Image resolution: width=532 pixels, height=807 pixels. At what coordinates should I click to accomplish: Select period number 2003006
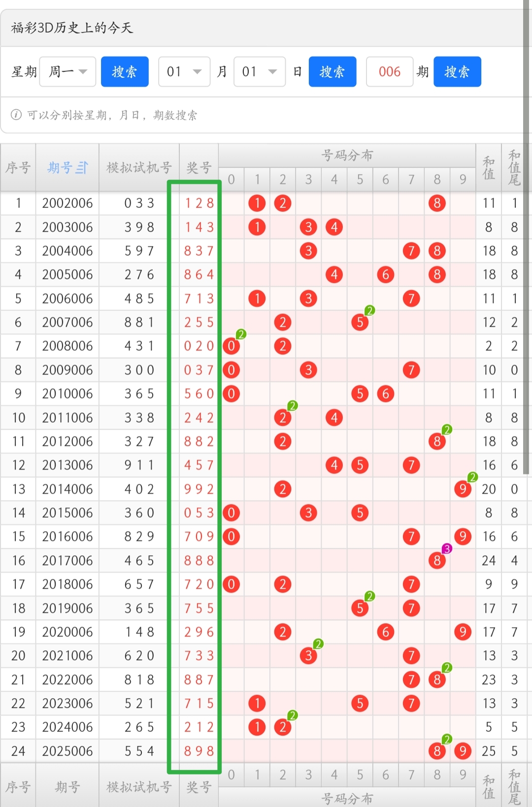coord(67,227)
